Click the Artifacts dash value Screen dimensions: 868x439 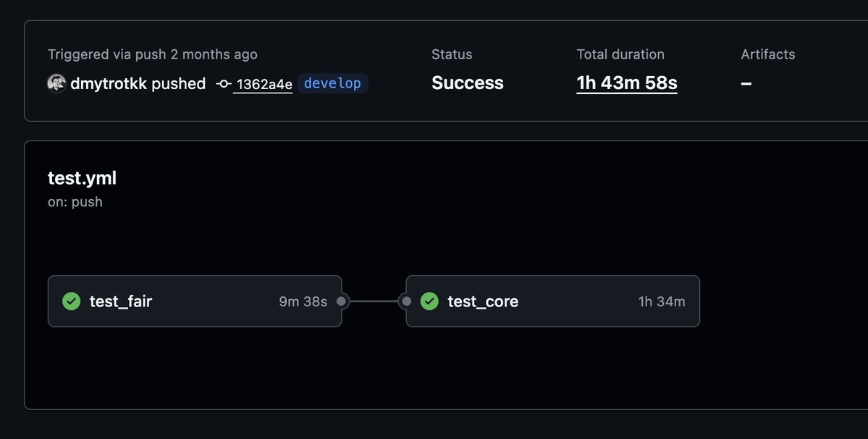pyautogui.click(x=746, y=83)
